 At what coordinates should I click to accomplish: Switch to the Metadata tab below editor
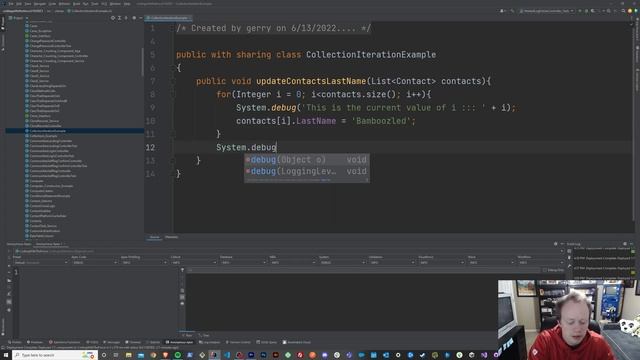(171, 237)
